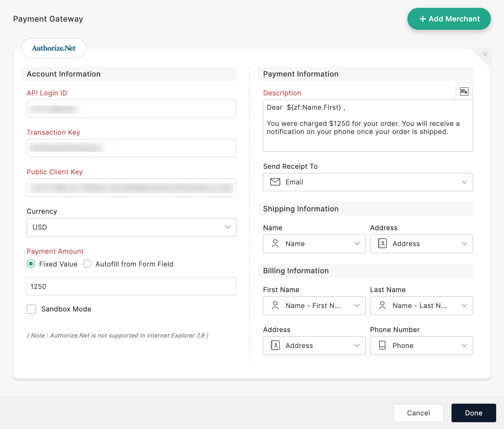This screenshot has width=504, height=429.
Task: Click the insert field icon above Description
Action: pyautogui.click(x=464, y=91)
